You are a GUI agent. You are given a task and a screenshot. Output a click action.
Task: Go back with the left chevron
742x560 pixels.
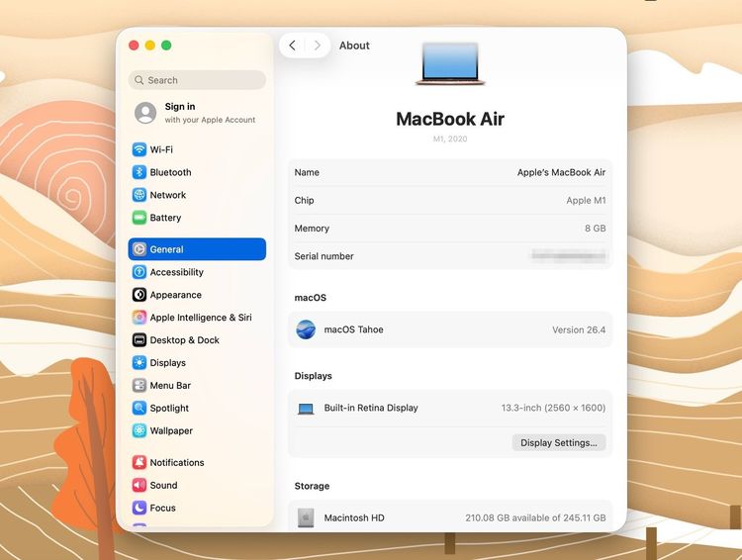pyautogui.click(x=292, y=46)
